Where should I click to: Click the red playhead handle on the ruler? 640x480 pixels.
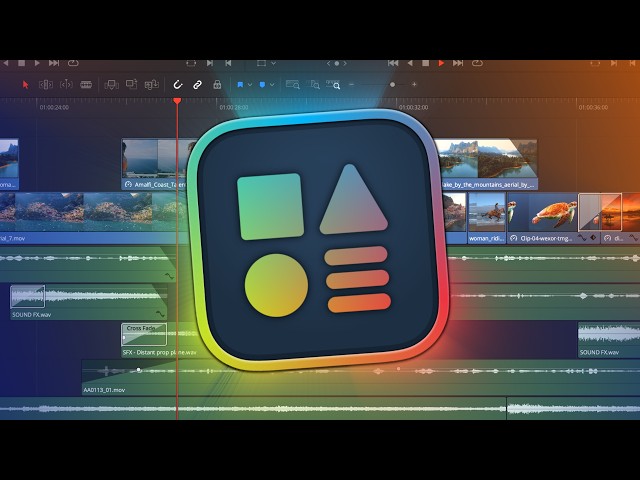pos(177,100)
